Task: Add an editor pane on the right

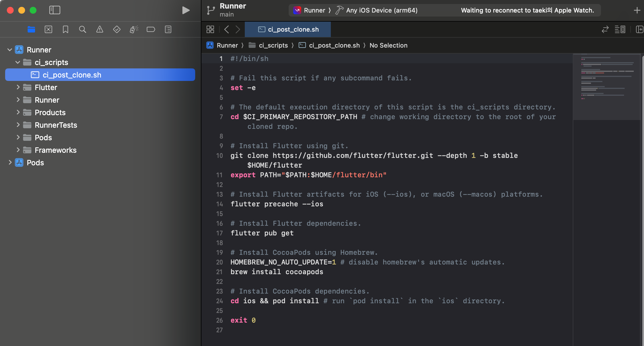Action: coord(639,29)
